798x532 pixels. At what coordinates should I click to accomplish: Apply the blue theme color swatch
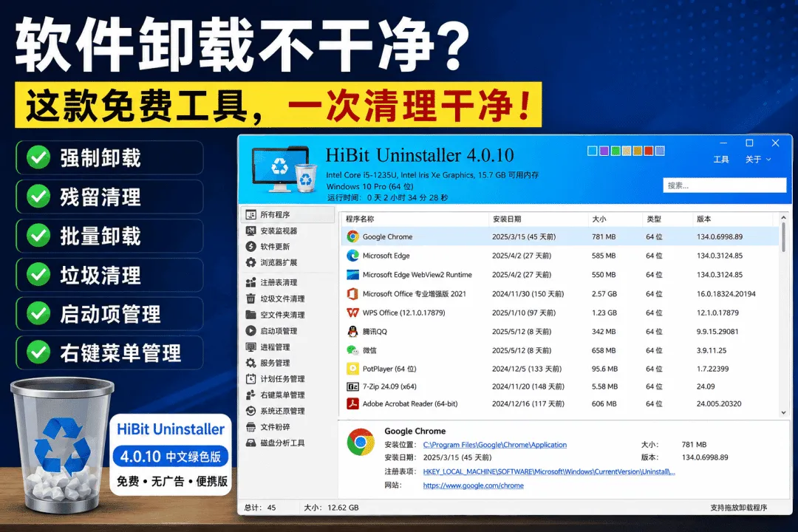pos(593,151)
